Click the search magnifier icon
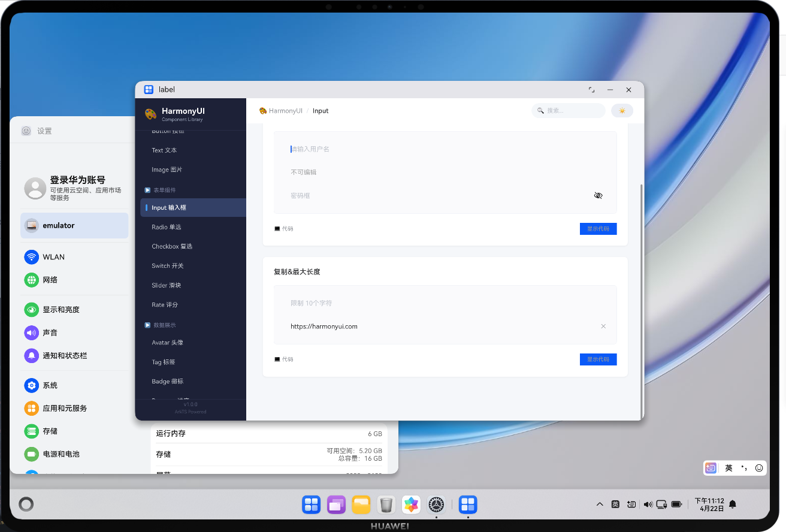 click(x=540, y=111)
